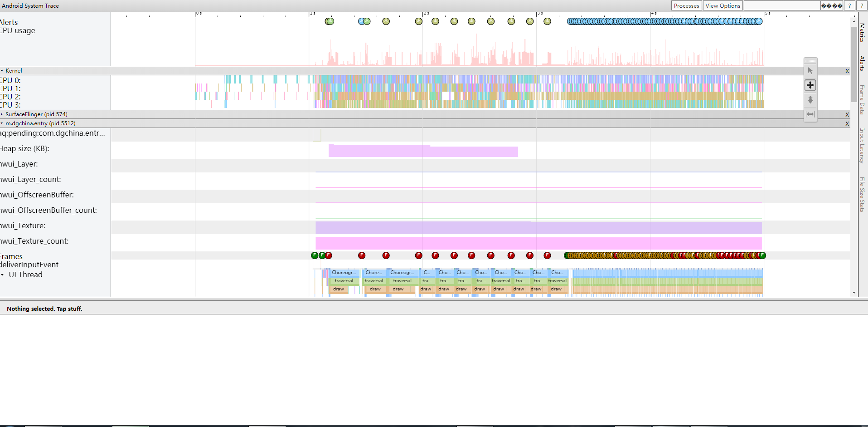Select the last green frame marker in Frames row

click(x=762, y=255)
